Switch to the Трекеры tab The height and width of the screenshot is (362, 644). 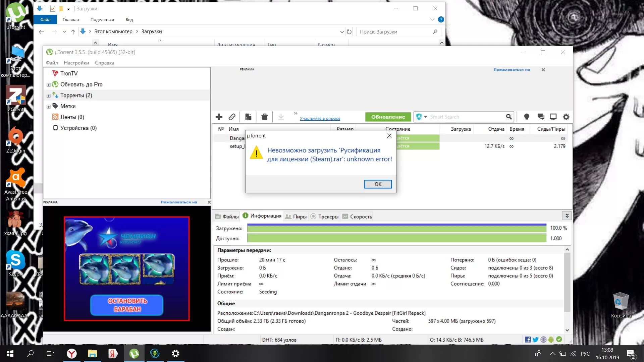tap(325, 217)
